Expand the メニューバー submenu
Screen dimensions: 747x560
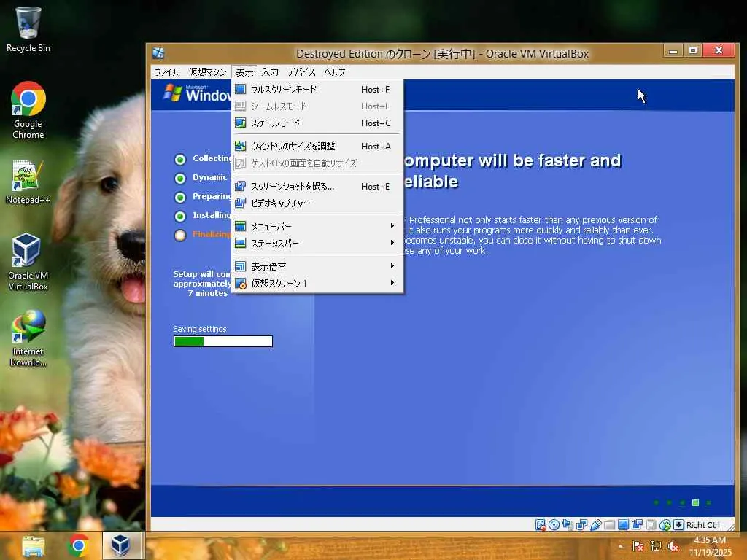point(317,226)
